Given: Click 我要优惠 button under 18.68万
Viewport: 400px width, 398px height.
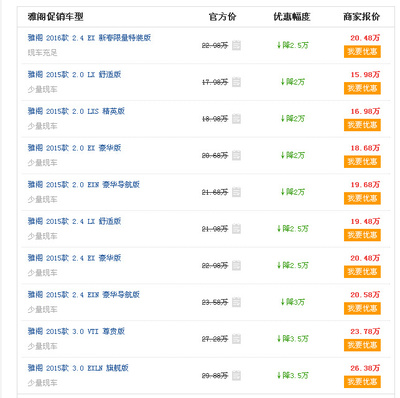Looking at the screenshot, I should click(x=362, y=162).
